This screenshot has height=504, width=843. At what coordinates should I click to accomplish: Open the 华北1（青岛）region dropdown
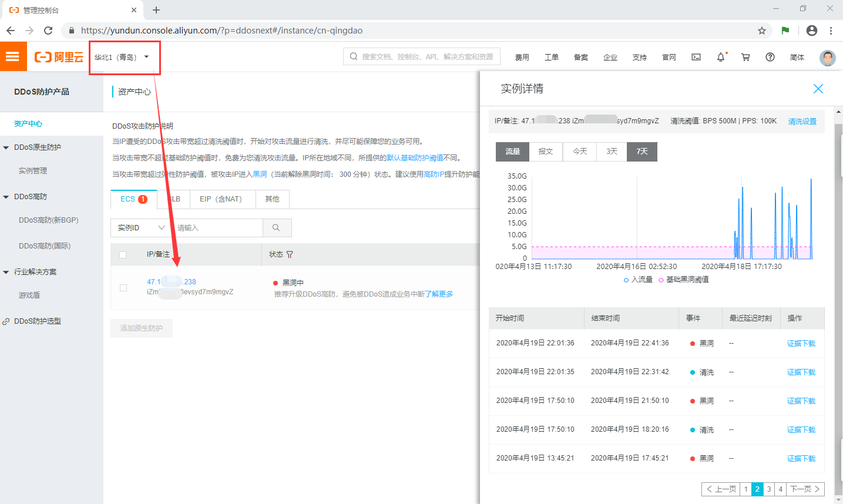[122, 57]
